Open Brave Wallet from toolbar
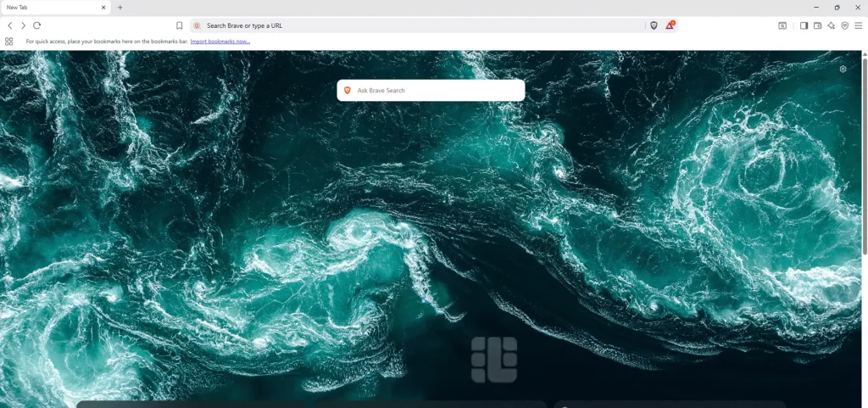The width and height of the screenshot is (868, 408). coord(817,25)
